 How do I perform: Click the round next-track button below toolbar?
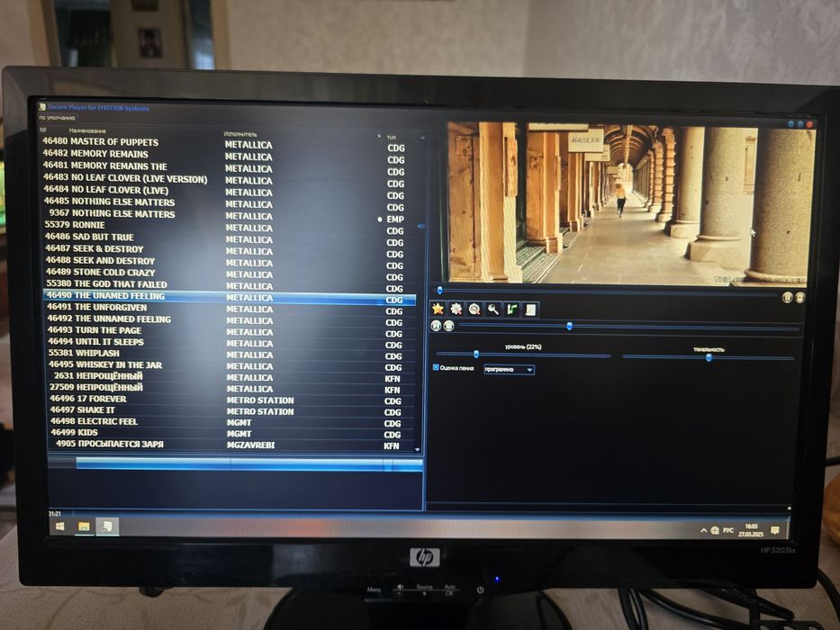(x=436, y=326)
